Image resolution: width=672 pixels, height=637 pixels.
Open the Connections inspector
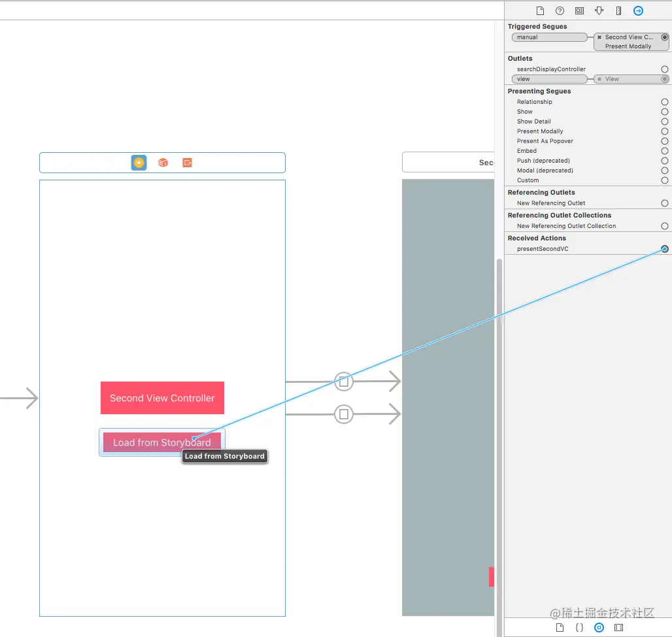638,10
